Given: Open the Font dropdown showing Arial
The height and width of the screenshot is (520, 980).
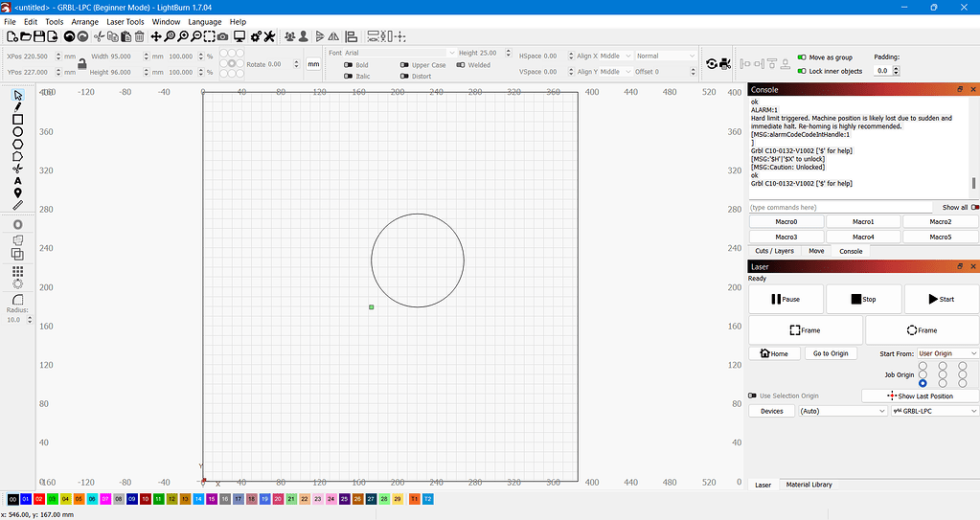Looking at the screenshot, I should coord(399,54).
